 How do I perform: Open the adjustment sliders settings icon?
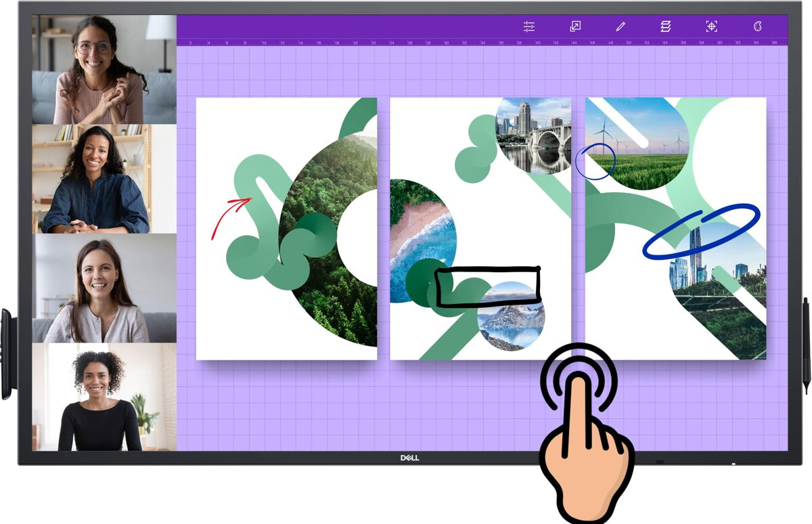[529, 26]
